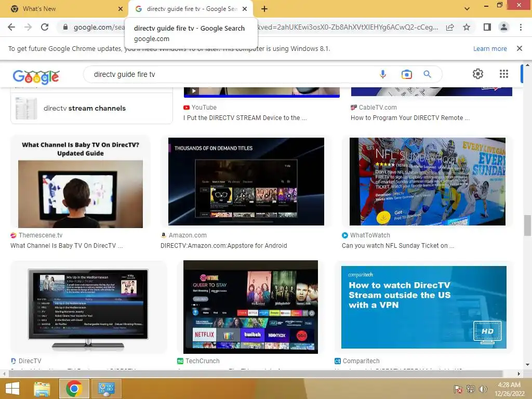Close the directv guide fire tv tab
This screenshot has width=532, height=399.
click(245, 9)
